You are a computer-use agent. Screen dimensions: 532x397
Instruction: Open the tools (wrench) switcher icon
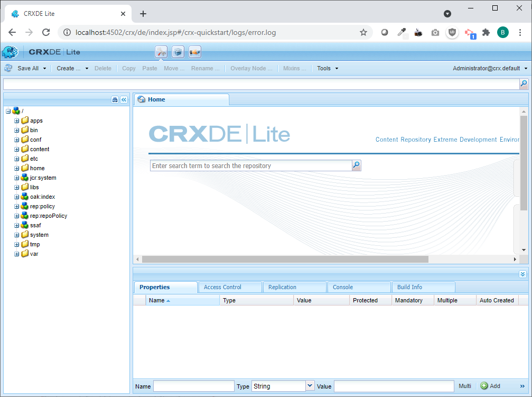coord(161,52)
